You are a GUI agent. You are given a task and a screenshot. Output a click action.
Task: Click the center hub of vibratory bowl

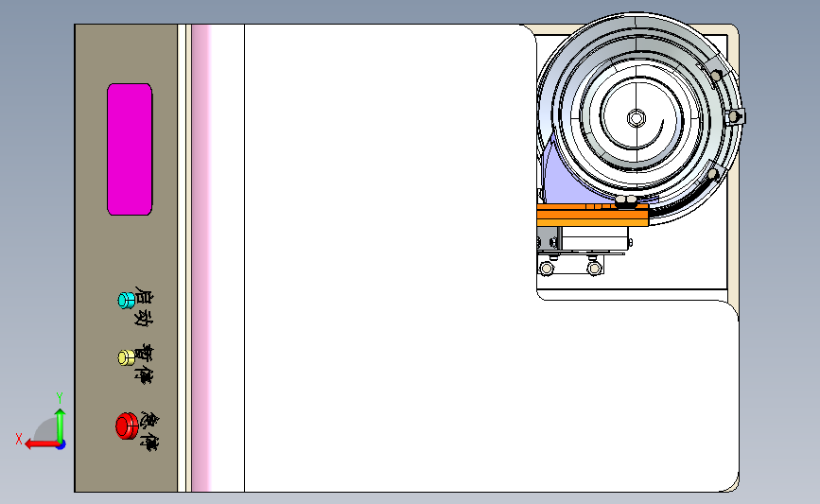point(636,118)
